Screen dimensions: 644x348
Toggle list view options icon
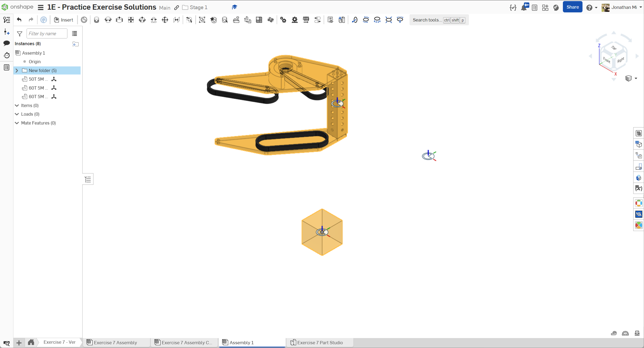tap(74, 34)
